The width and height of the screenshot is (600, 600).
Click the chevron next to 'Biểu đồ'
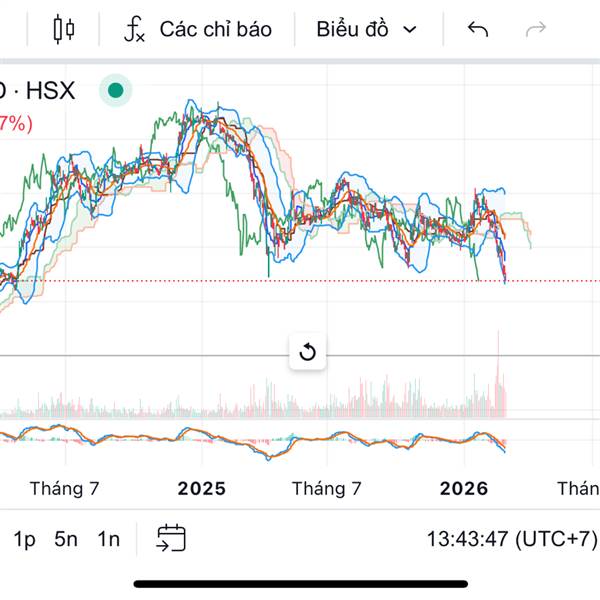[x=409, y=30]
